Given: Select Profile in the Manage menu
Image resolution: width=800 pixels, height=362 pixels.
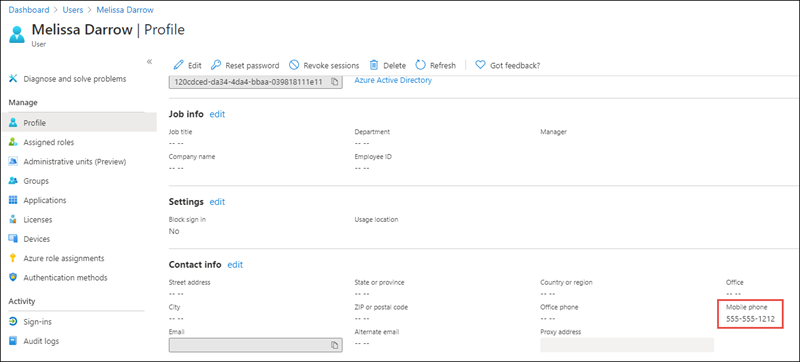Looking at the screenshot, I should tap(35, 123).
